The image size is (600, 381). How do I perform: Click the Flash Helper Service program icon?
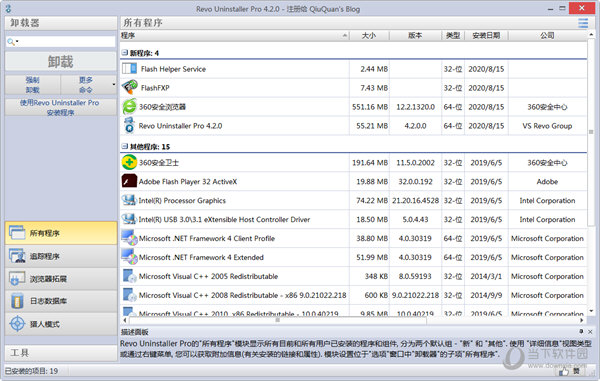coord(129,69)
